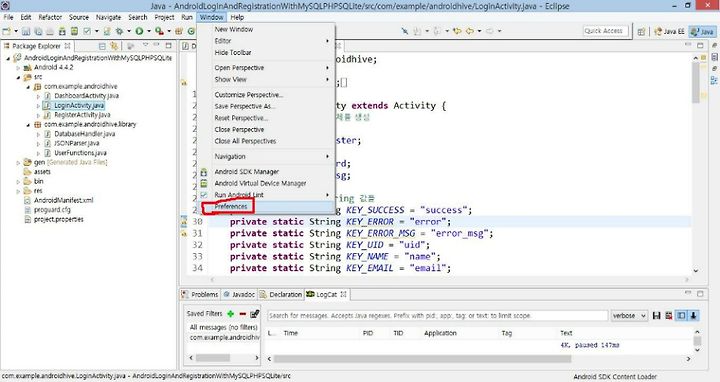Click the Save All toolbar icon
This screenshot has width=720, height=382.
click(38, 31)
